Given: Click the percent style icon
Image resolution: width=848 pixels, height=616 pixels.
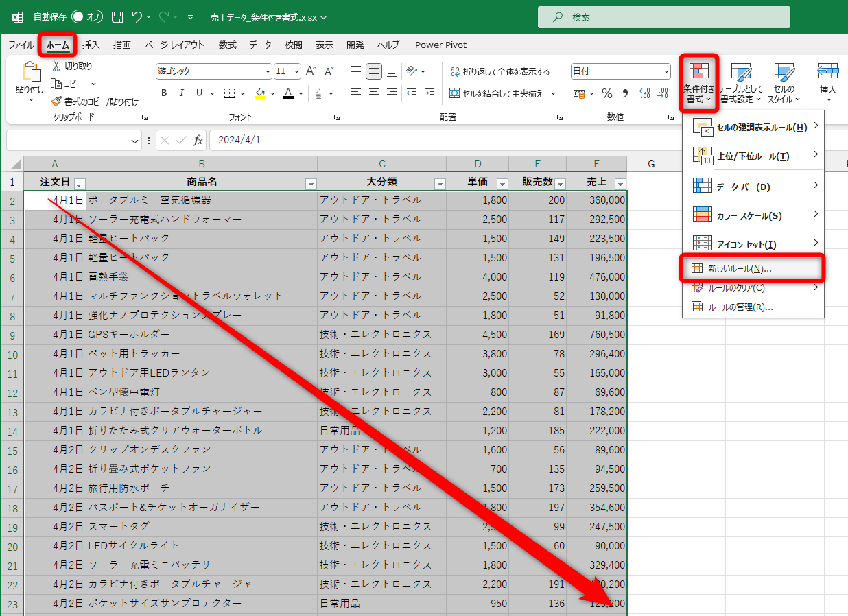Looking at the screenshot, I should pyautogui.click(x=606, y=93).
